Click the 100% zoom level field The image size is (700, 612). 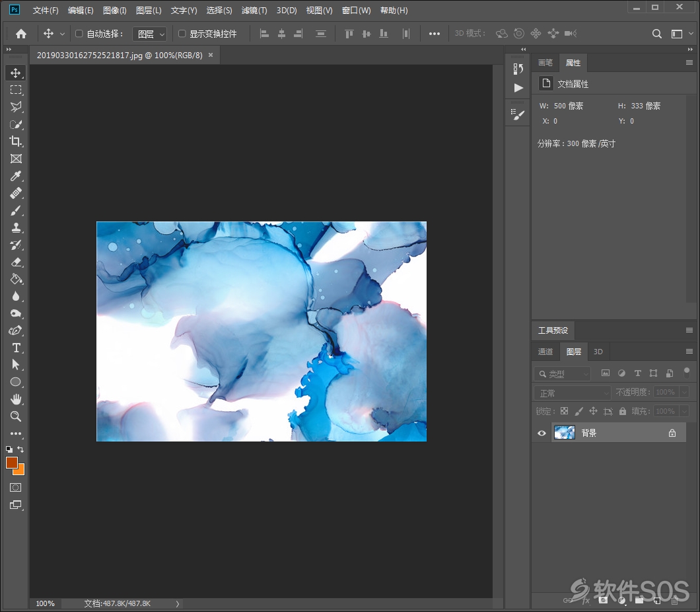pos(45,603)
